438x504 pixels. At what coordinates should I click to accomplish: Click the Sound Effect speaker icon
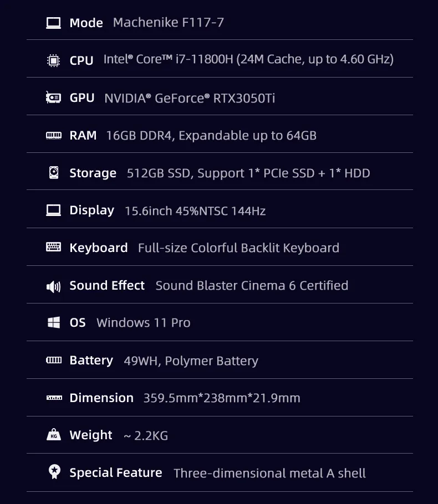coord(53,286)
